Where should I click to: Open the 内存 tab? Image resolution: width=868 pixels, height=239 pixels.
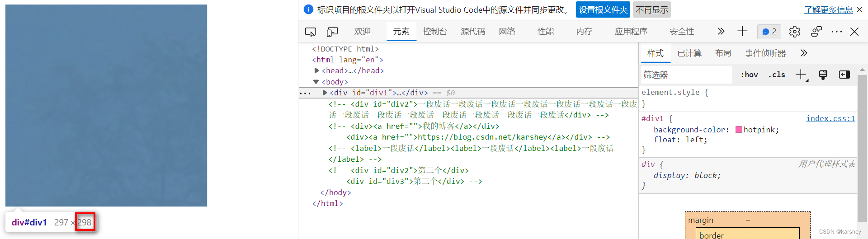[584, 31]
